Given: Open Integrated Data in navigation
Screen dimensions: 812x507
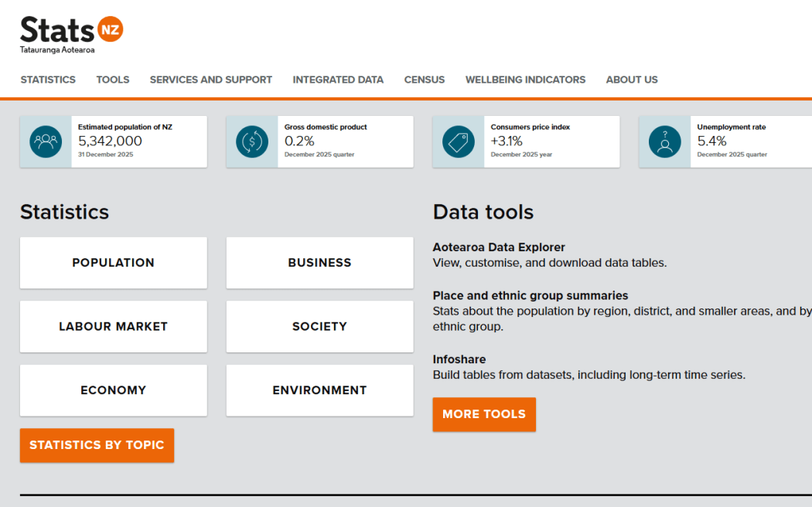Looking at the screenshot, I should [338, 80].
